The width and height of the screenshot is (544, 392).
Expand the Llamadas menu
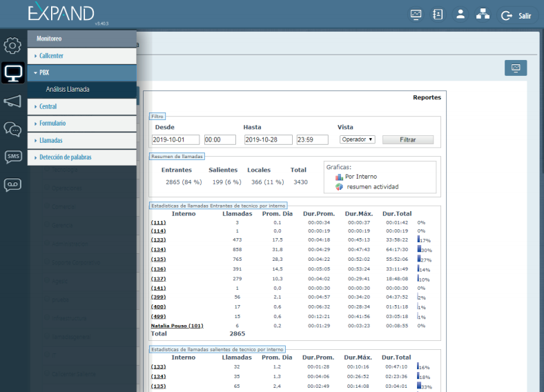pyautogui.click(x=82, y=141)
